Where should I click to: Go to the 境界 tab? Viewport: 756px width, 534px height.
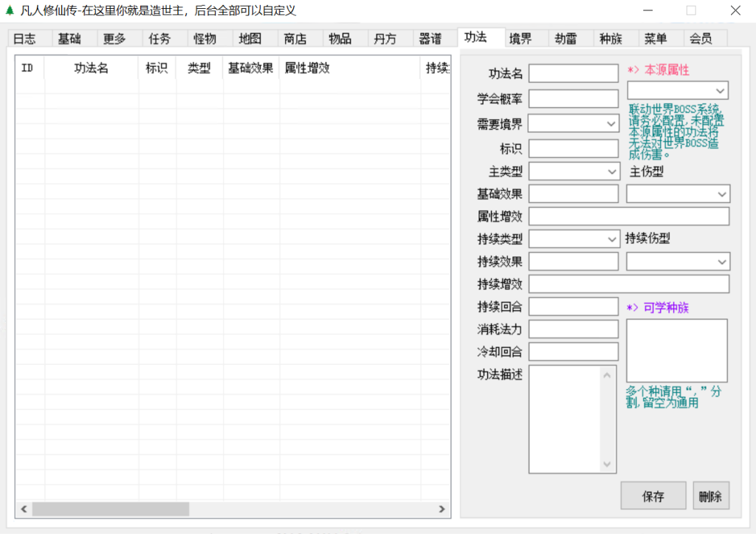[520, 39]
